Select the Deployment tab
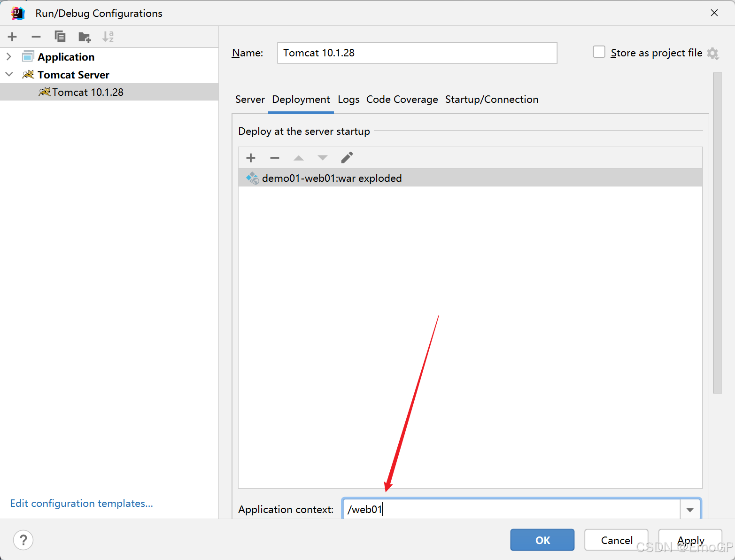The width and height of the screenshot is (735, 560). point(301,100)
